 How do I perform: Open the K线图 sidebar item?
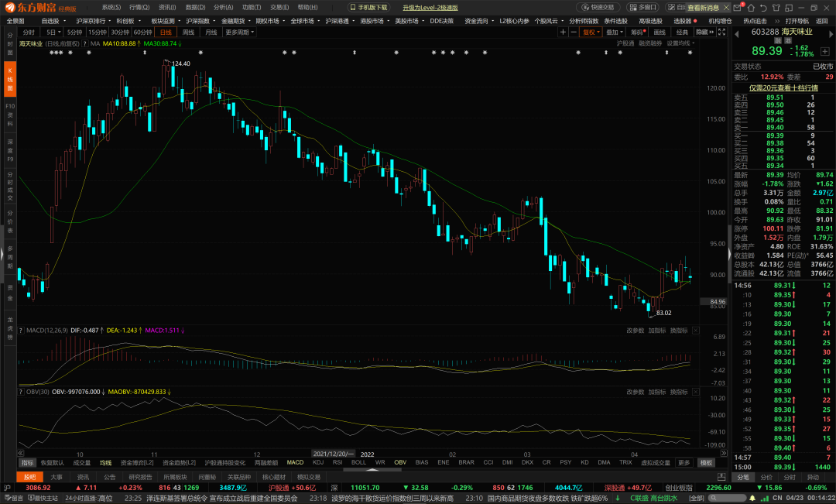point(9,79)
